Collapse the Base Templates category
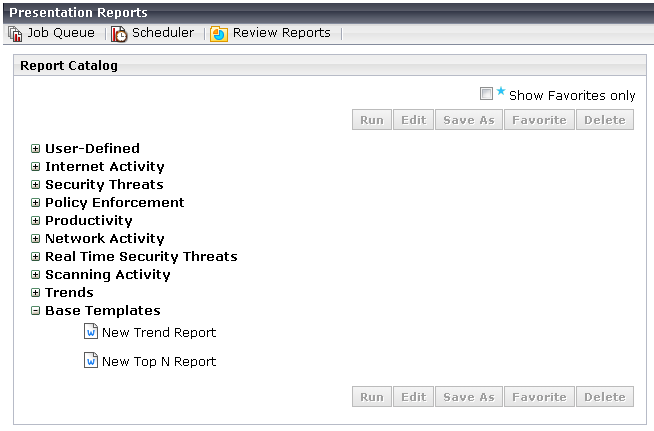 coord(35,310)
